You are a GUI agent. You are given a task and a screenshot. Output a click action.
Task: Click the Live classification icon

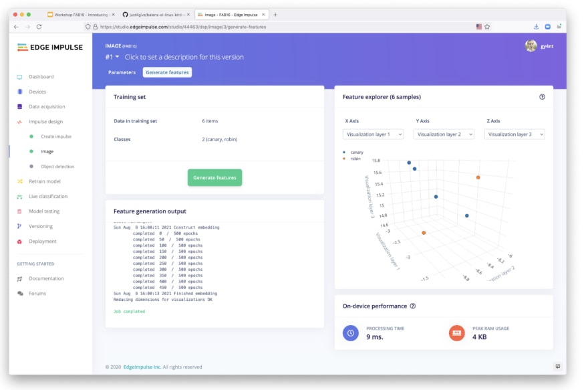click(19, 196)
